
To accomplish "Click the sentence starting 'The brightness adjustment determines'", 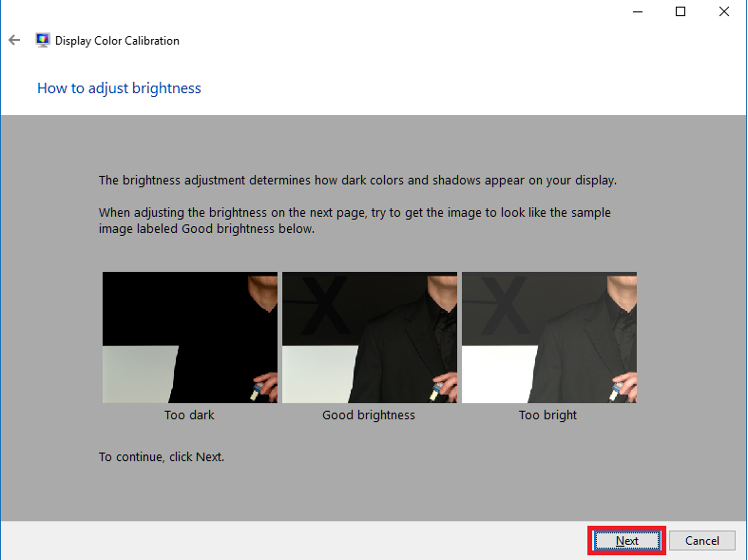I will (357, 181).
